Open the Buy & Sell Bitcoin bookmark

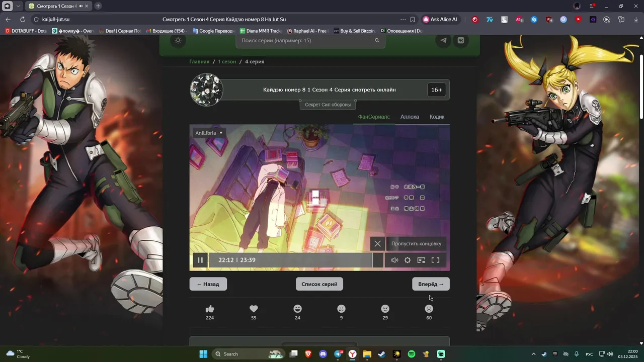(354, 31)
